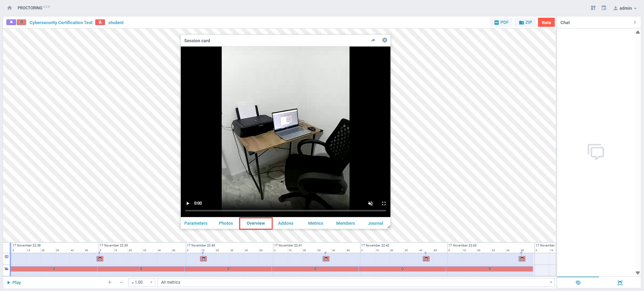Click the chat scrollbar up arrow
644x291 pixels.
pos(638,32)
